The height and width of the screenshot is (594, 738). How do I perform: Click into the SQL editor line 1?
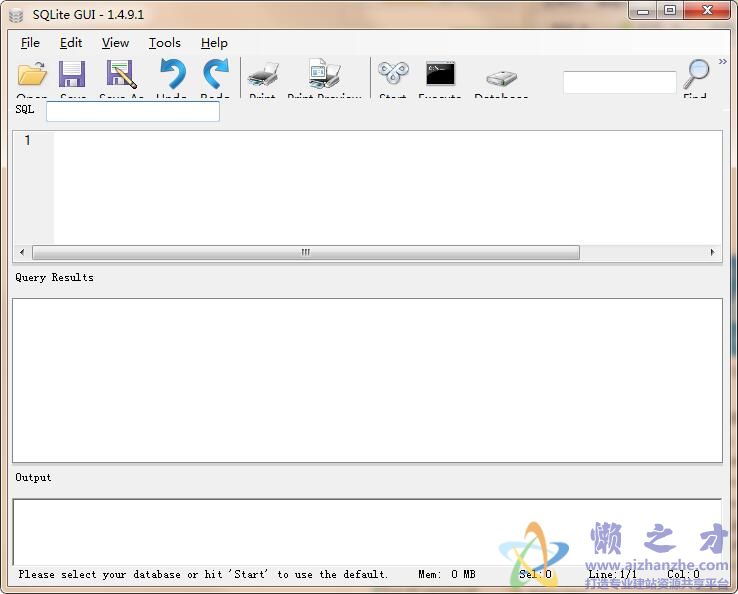pos(388,140)
